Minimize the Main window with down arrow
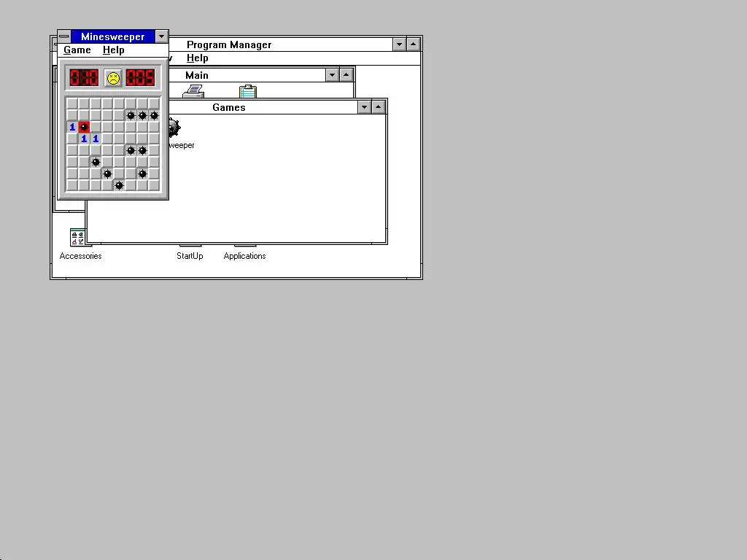The height and width of the screenshot is (560, 747). 332,75
